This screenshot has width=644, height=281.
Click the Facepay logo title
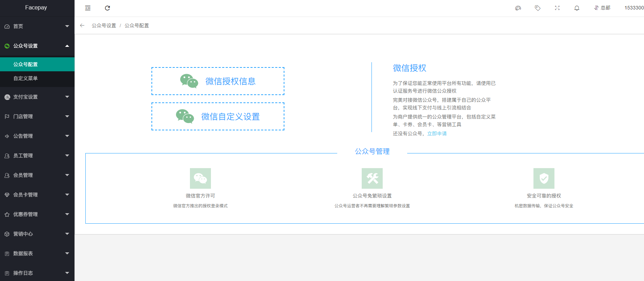pyautogui.click(x=36, y=7)
